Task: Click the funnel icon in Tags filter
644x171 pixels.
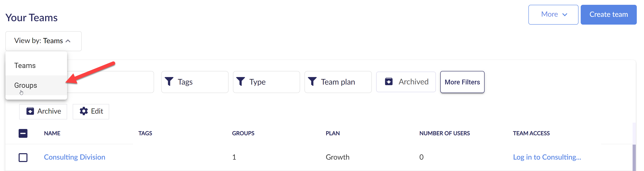Action: click(x=169, y=82)
